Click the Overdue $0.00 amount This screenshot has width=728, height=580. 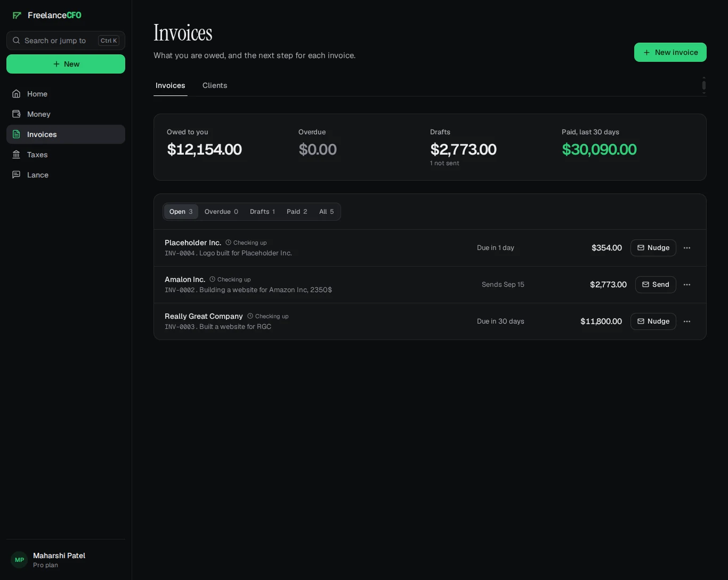click(318, 150)
